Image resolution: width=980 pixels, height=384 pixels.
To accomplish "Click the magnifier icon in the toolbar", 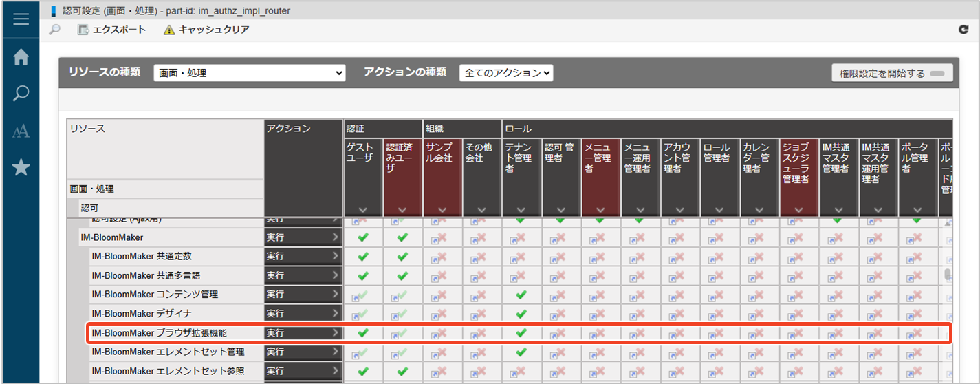I will (x=55, y=30).
